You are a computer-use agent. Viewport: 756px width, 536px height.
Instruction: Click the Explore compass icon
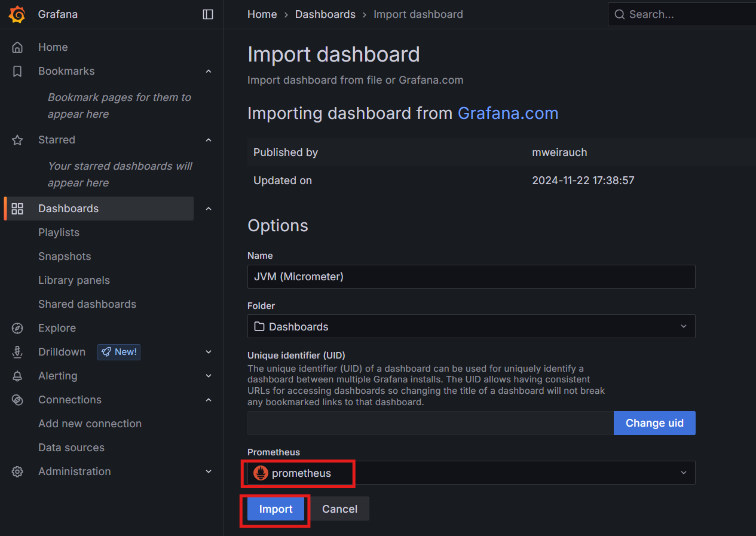(17, 328)
